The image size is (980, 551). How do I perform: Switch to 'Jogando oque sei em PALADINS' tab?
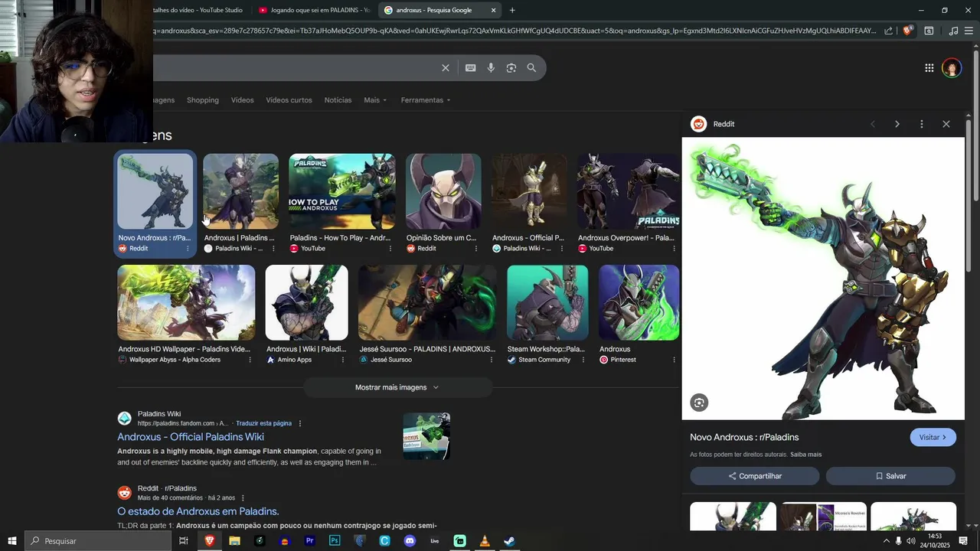313,10
